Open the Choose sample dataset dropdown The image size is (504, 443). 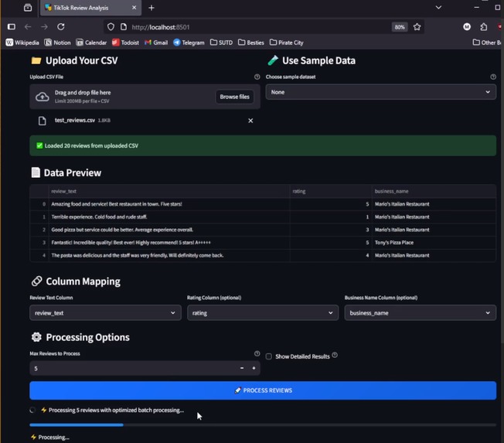click(x=381, y=92)
